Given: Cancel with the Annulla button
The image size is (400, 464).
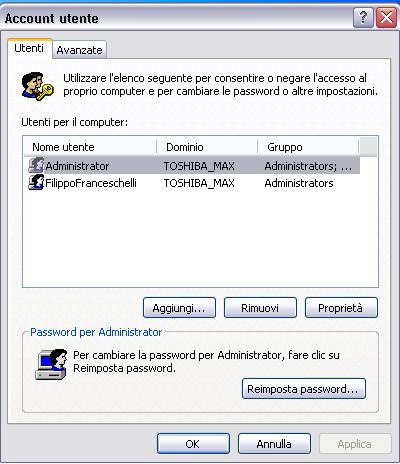Looking at the screenshot, I should click(274, 444).
